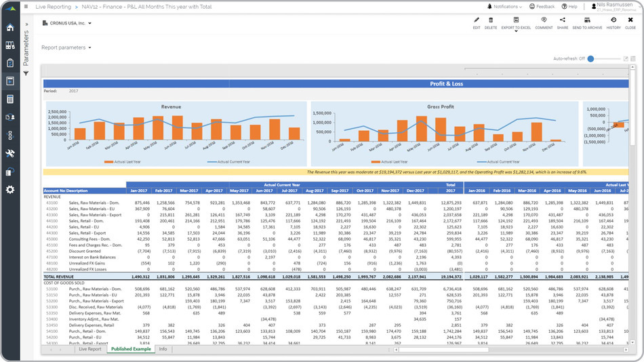Open the report History icon
The width and height of the screenshot is (644, 362).
(613, 20)
